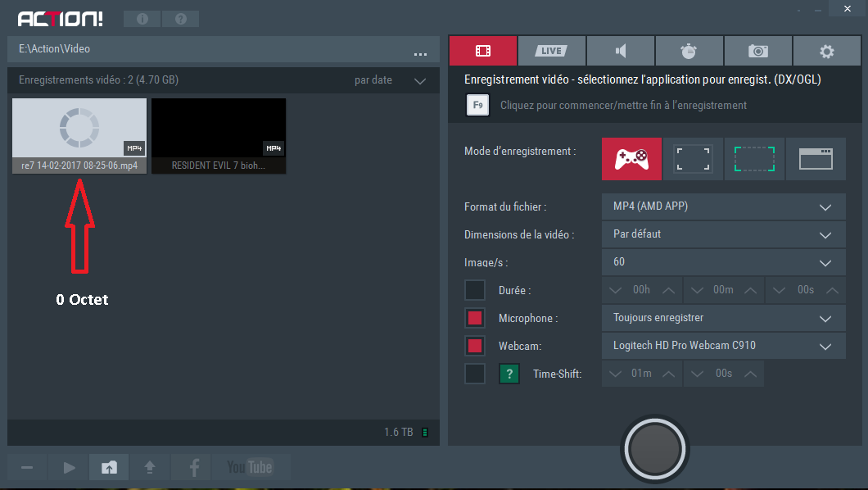Upload recording to YouTube
The width and height of the screenshot is (868, 490).
250,467
